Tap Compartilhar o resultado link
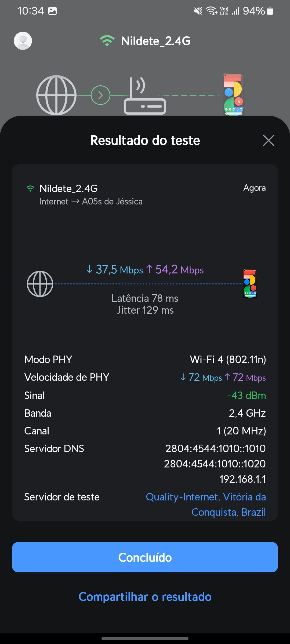The image size is (290, 644). pos(145,597)
